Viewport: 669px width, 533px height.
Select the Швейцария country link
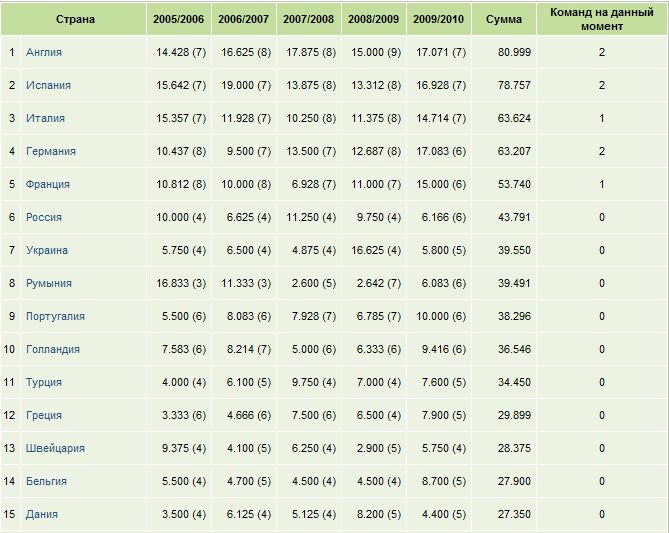point(55,448)
